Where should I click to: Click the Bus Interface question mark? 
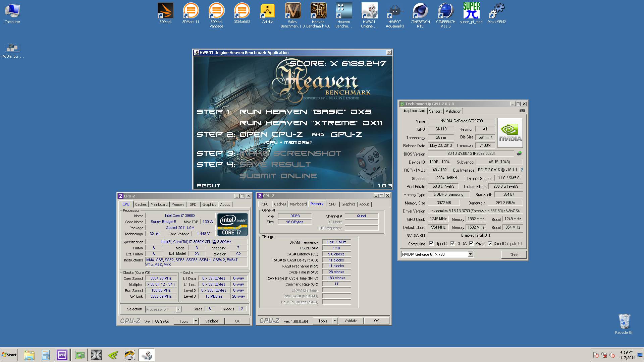click(522, 170)
